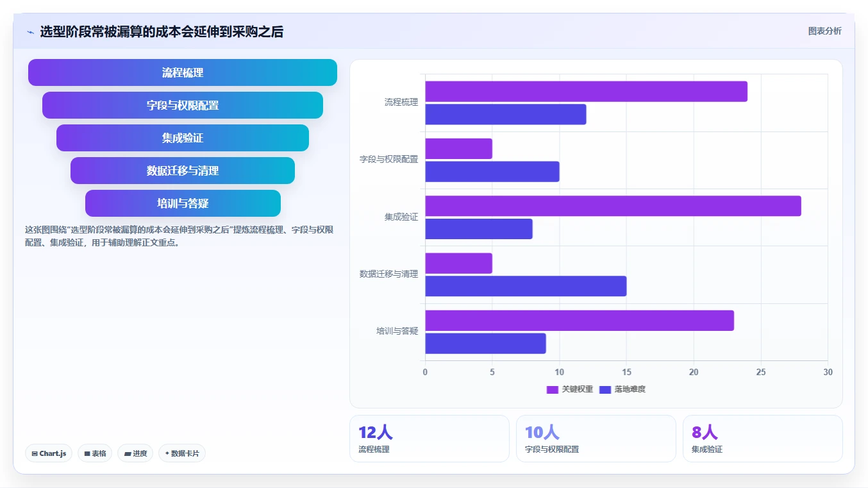Open the 12人 流程梳理 data card
This screenshot has height=488, width=868.
pyautogui.click(x=430, y=439)
